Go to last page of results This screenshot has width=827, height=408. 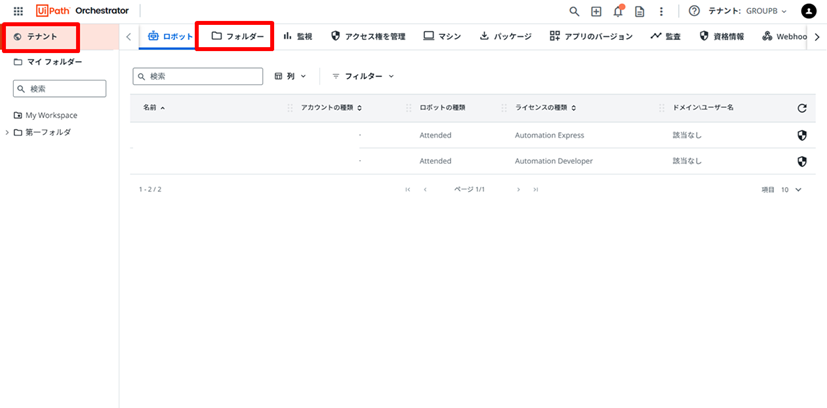(x=535, y=189)
